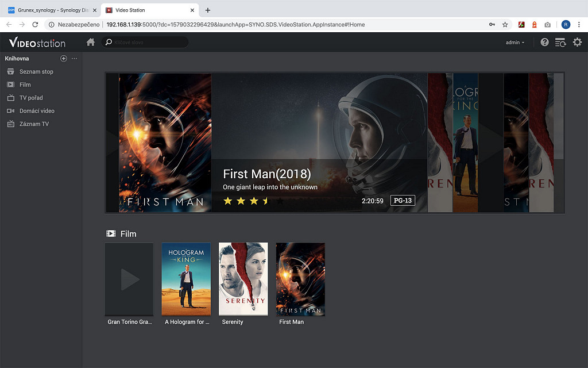Expand the admin user dropdown
Image resolution: width=588 pixels, height=368 pixels.
tap(515, 43)
